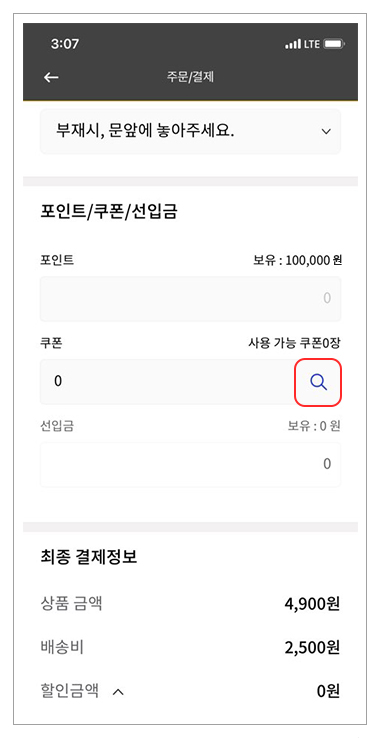The width and height of the screenshot is (380, 738).
Task: Tap the signal strength bars icon
Action: pyautogui.click(x=293, y=45)
